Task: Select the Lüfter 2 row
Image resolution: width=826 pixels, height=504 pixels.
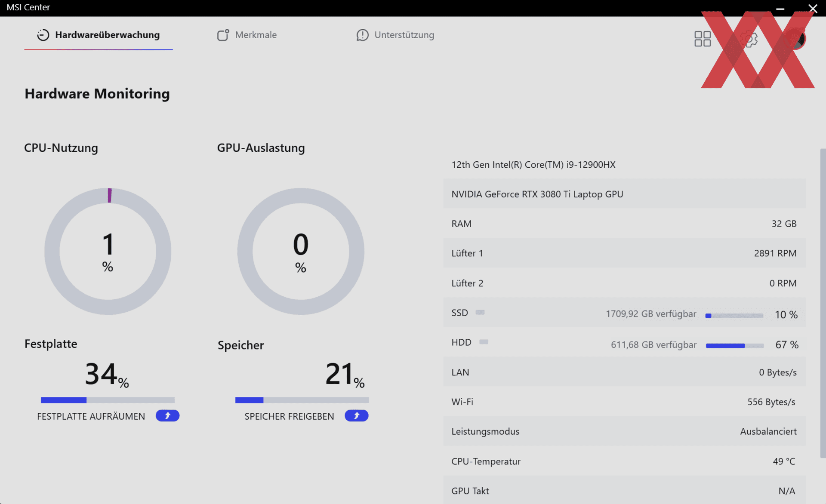Action: click(624, 283)
